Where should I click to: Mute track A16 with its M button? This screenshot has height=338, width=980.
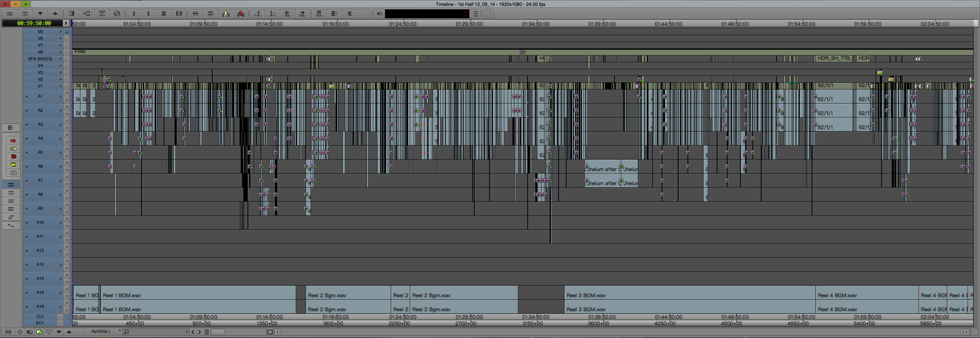click(67, 310)
